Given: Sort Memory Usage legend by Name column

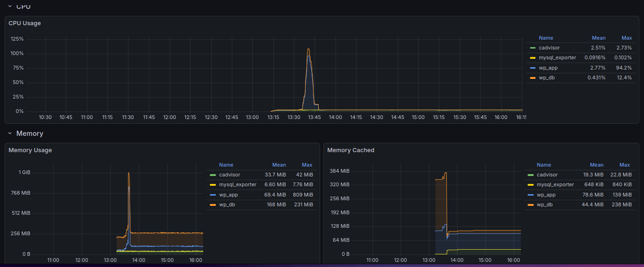Looking at the screenshot, I should 226,165.
